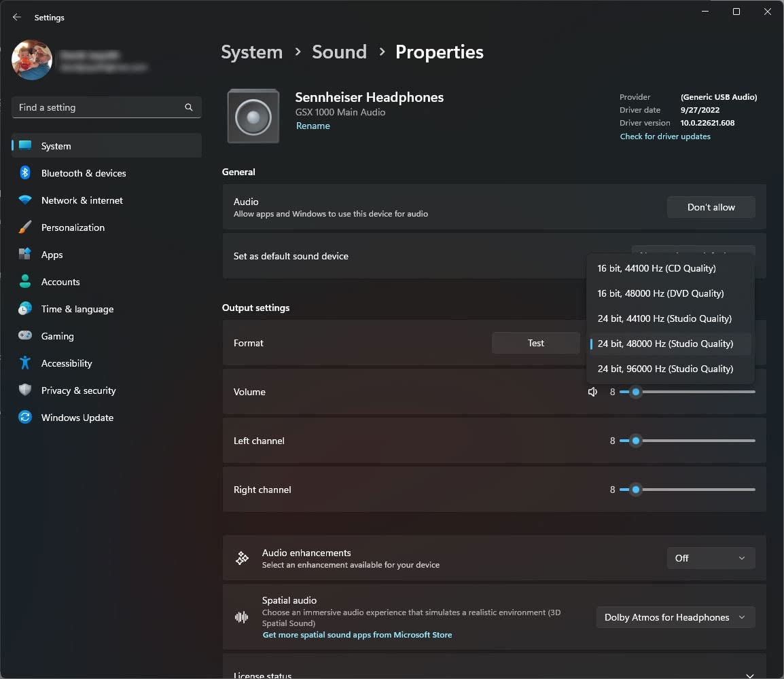Click the Personalization paintbrush icon
Viewport: 784px width, 679px height.
click(25, 227)
